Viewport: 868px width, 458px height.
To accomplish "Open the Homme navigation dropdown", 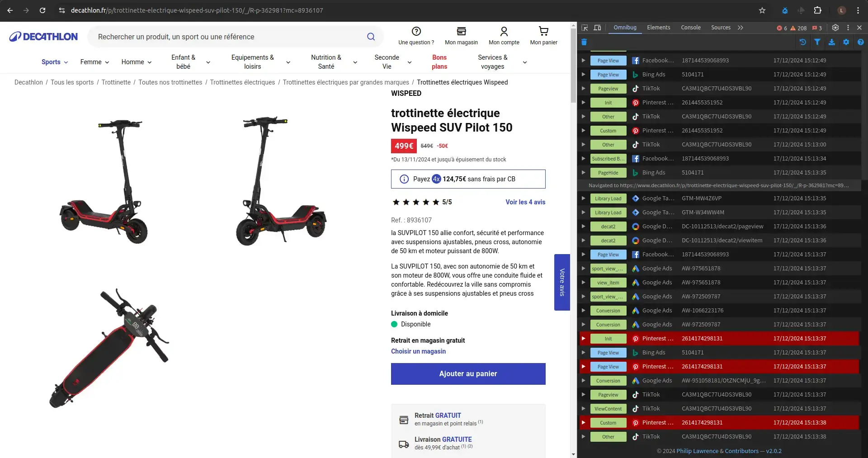I will point(136,62).
